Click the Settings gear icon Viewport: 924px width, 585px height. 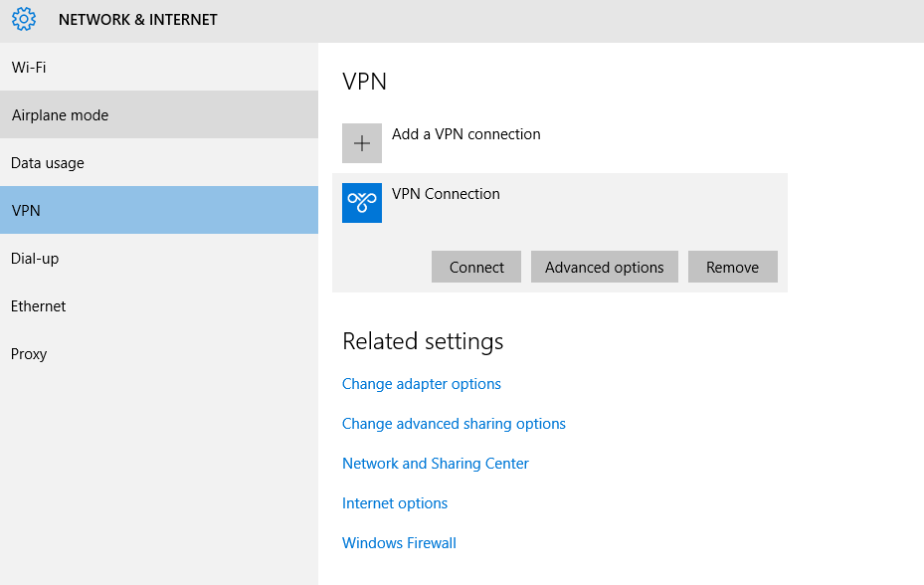click(24, 20)
